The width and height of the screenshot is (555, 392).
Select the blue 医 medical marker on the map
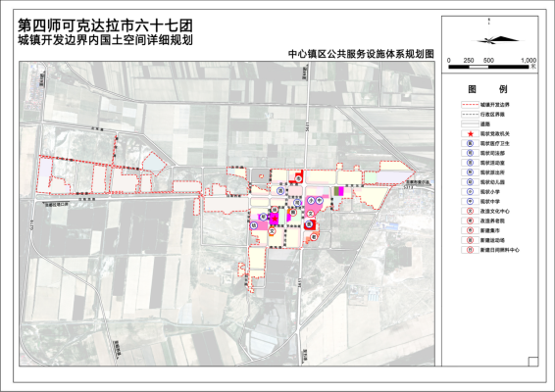(x=309, y=224)
